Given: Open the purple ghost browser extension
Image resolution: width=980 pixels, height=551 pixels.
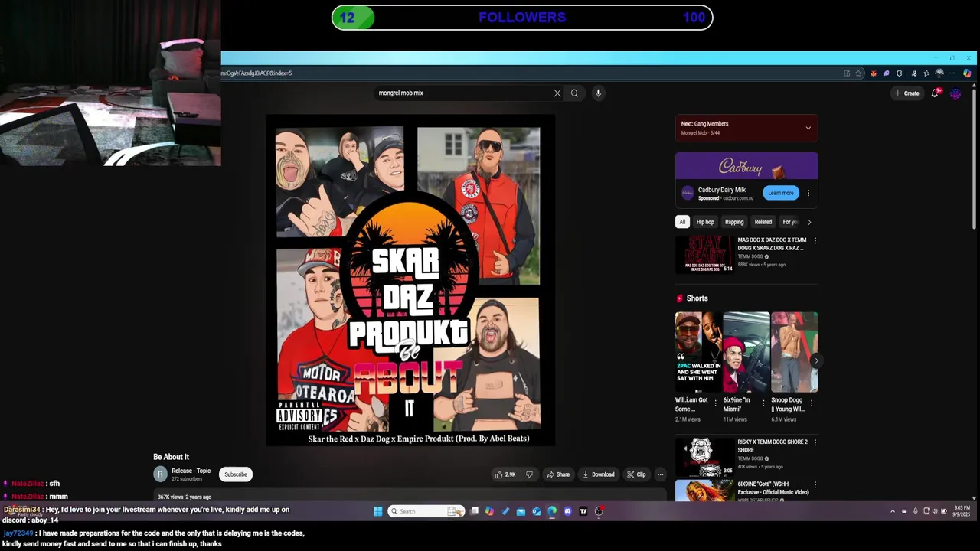Looking at the screenshot, I should coord(886,73).
